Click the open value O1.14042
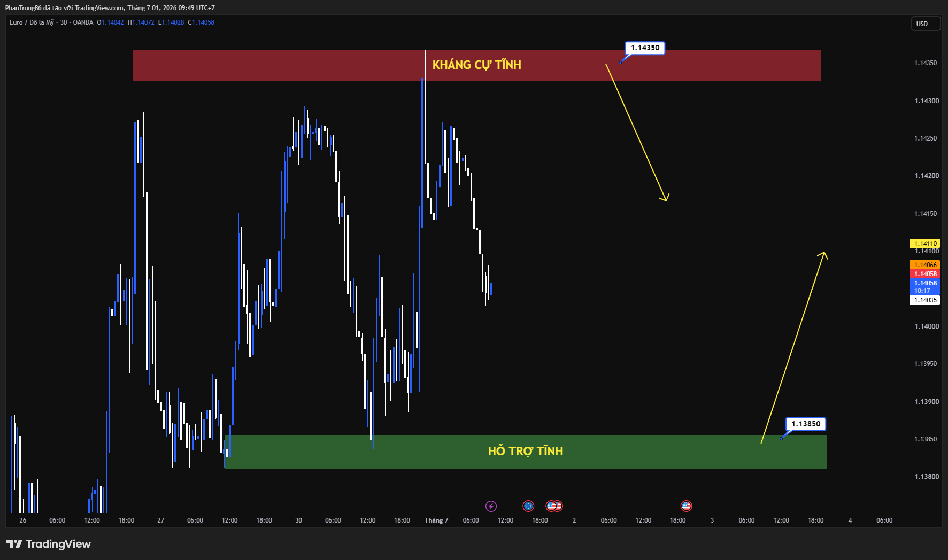 (110, 22)
